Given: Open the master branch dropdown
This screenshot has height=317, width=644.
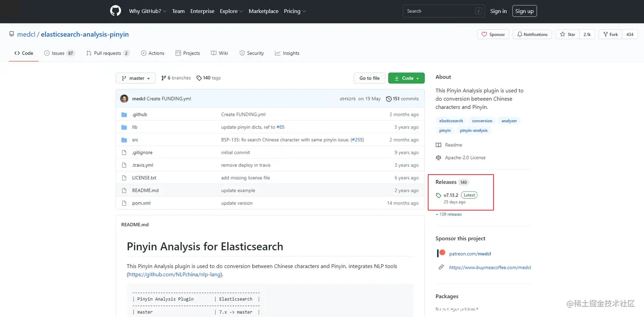Looking at the screenshot, I should [135, 78].
